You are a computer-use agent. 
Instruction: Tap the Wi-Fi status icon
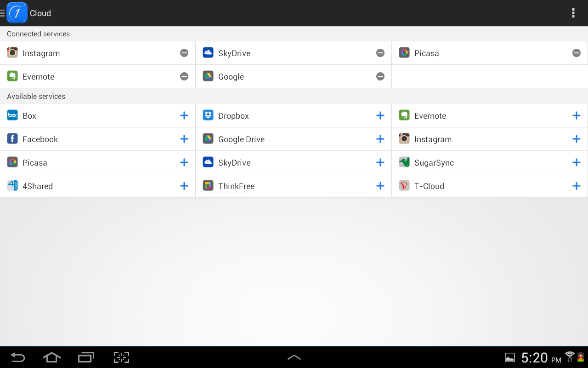tap(570, 357)
